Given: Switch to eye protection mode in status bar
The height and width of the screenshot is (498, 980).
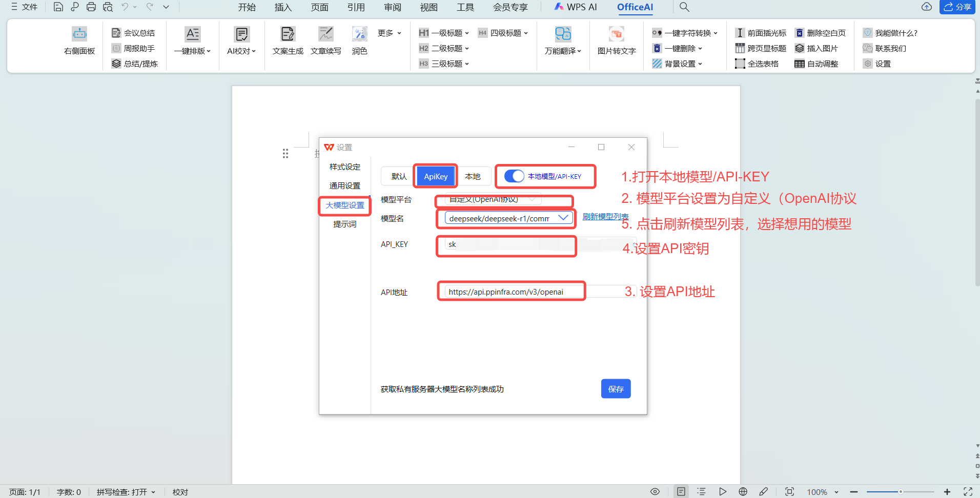Looking at the screenshot, I should [x=655, y=491].
